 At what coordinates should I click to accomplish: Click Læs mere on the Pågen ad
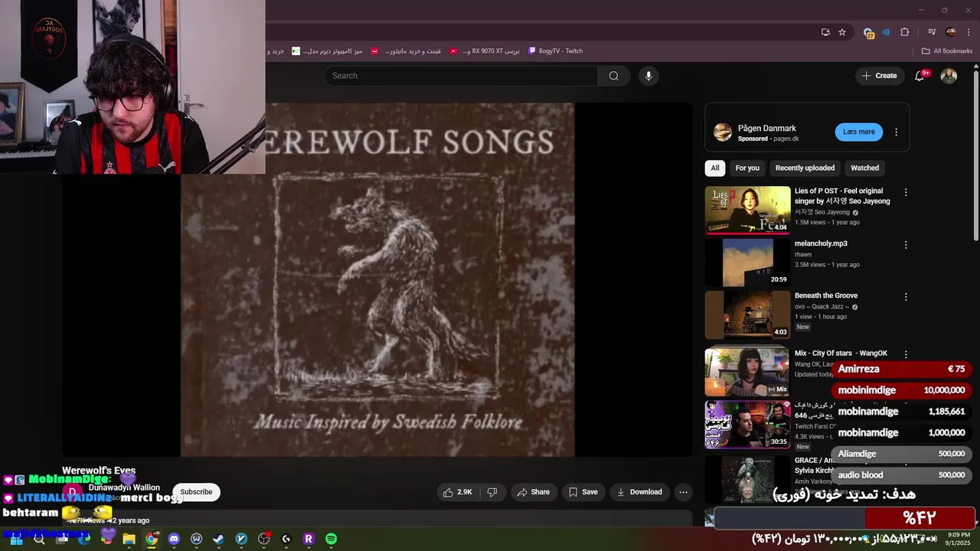coord(858,132)
